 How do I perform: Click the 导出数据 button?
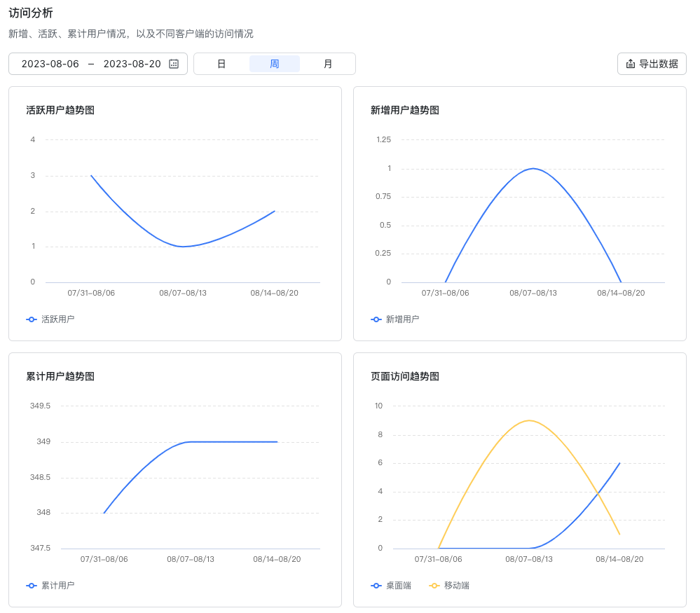[652, 64]
